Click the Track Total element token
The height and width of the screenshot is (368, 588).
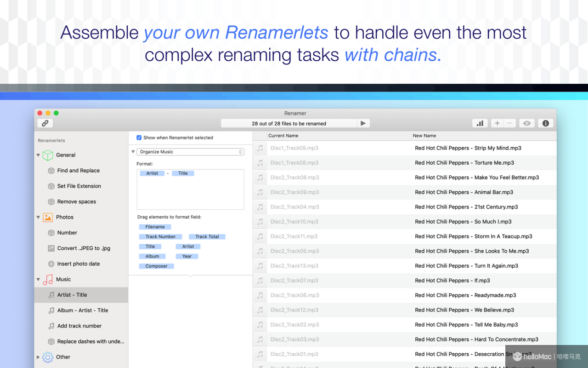[x=207, y=236]
